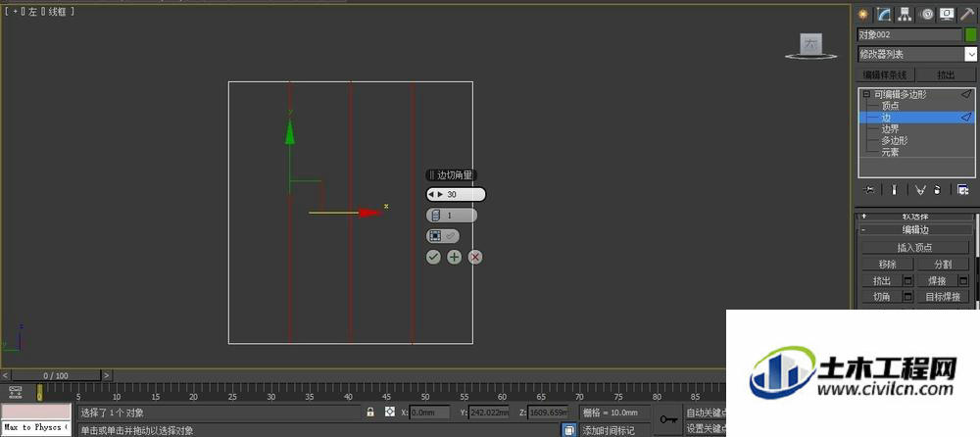Click the 切角 button
The image size is (980, 437).
[x=882, y=297]
